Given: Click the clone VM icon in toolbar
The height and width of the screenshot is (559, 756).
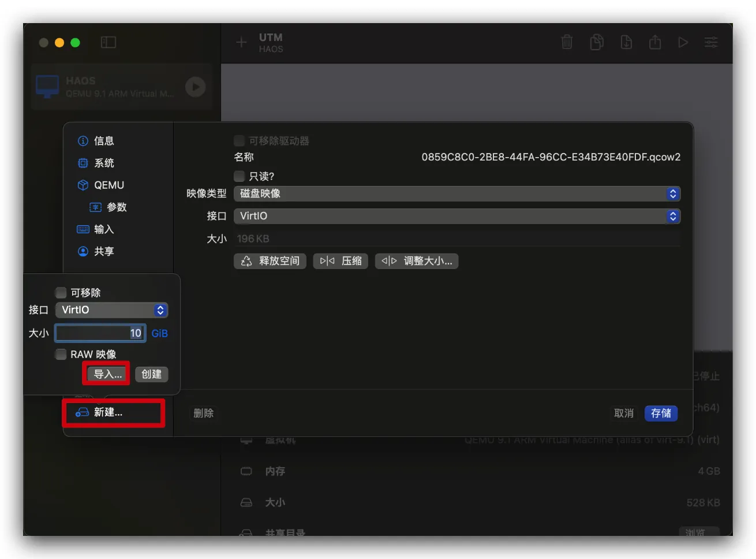Looking at the screenshot, I should click(x=597, y=42).
